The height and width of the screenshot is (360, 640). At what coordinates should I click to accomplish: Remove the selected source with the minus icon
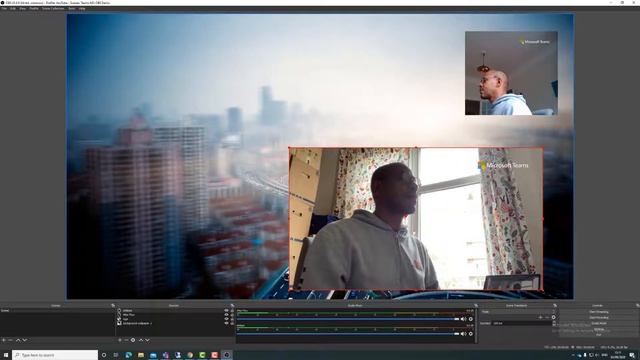click(127, 340)
